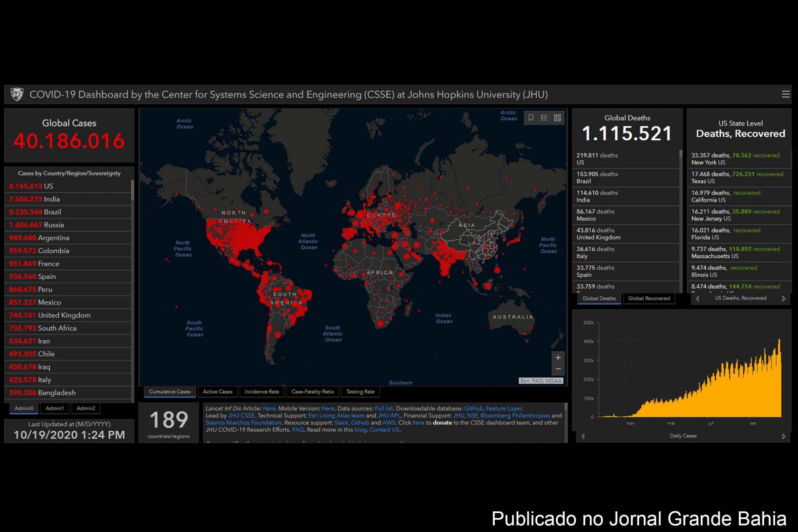Follow the JHU CSSE link
Screen dimensions: 798x532
[x=241, y=415]
